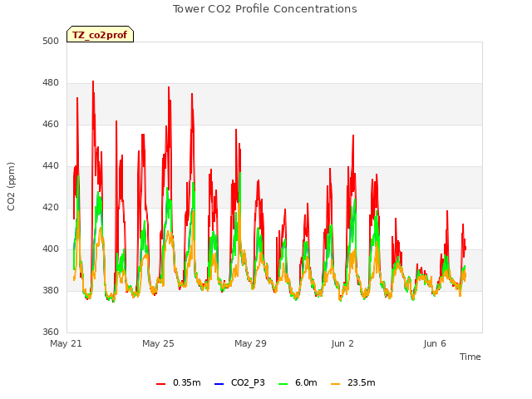
Task: Click the May 29 x-axis label
Action: (250, 343)
